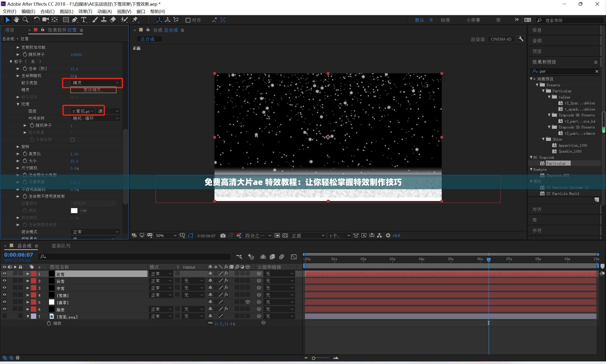Viewport: 606px width, 364px height.
Task: Click the 更改精灵 button
Action: click(x=93, y=90)
